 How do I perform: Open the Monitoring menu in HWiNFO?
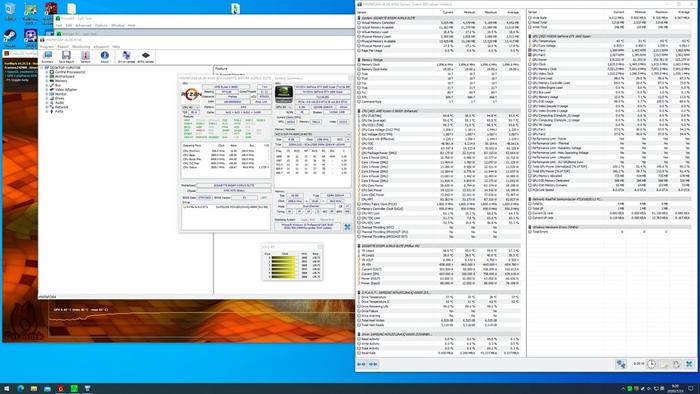point(81,46)
